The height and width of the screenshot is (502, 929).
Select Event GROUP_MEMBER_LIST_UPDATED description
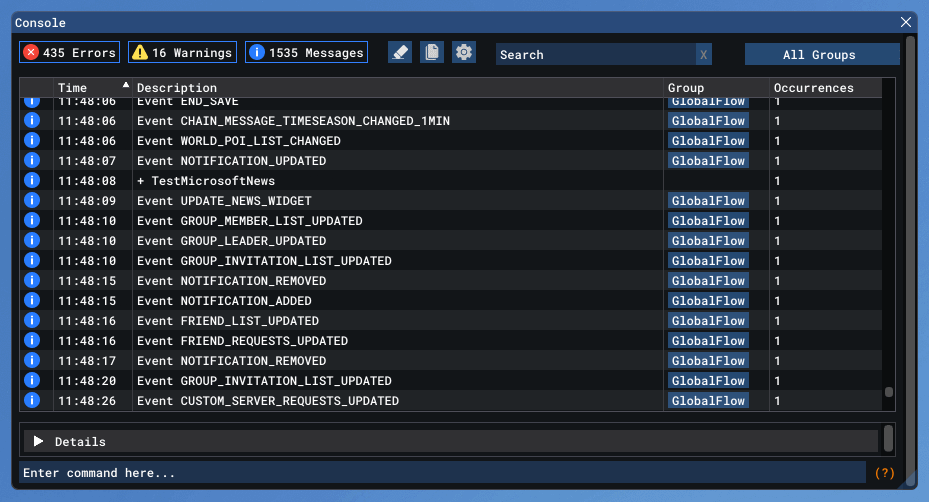(249, 221)
